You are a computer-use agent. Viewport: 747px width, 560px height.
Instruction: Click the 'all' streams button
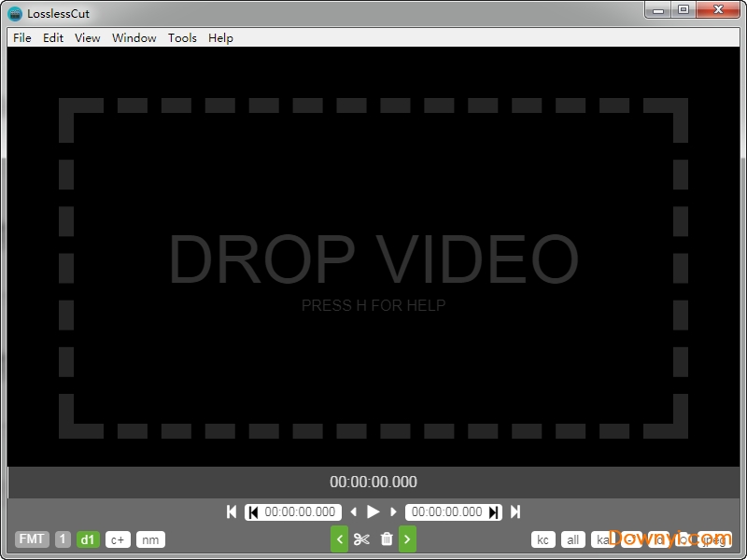[x=573, y=539]
